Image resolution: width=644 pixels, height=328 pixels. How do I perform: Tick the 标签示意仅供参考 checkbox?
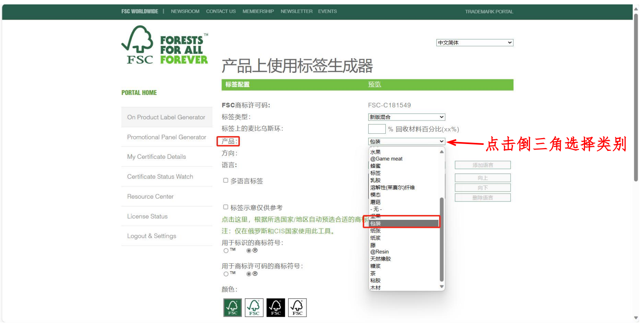(x=226, y=207)
